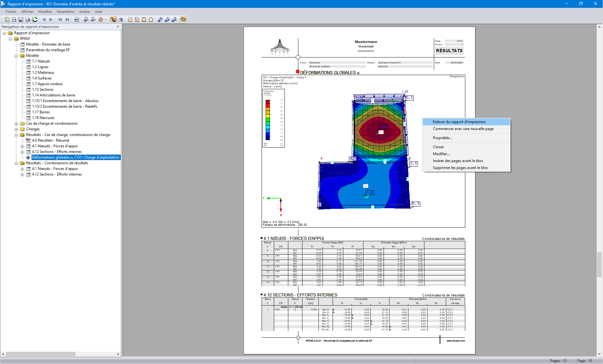Go to the previous page arrow
The width and height of the screenshot is (603, 364).
[44, 19]
